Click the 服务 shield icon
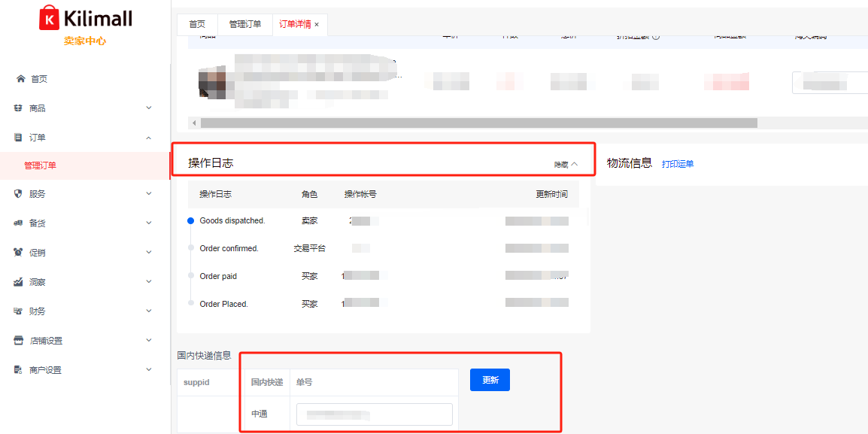This screenshot has height=434, width=868. click(x=19, y=194)
